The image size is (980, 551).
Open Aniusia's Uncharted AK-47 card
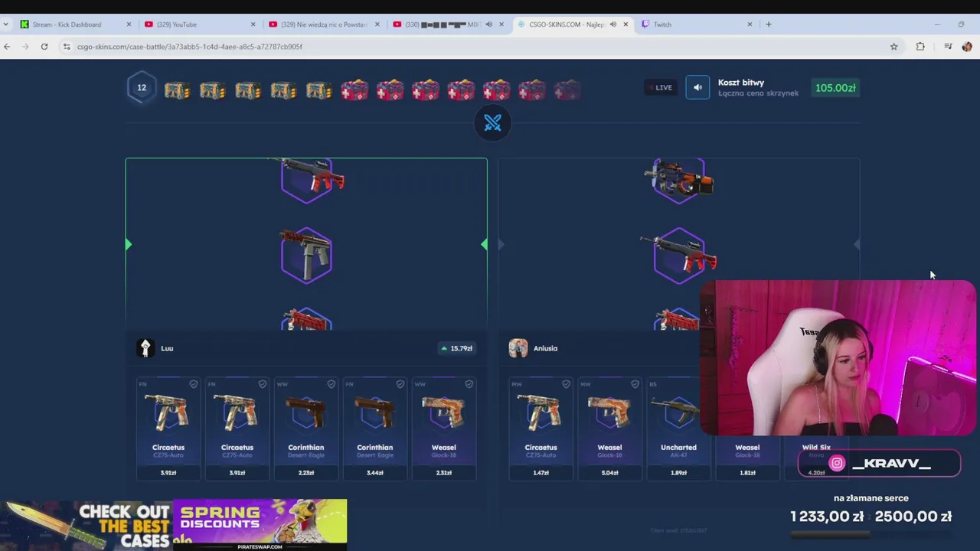[x=679, y=429]
